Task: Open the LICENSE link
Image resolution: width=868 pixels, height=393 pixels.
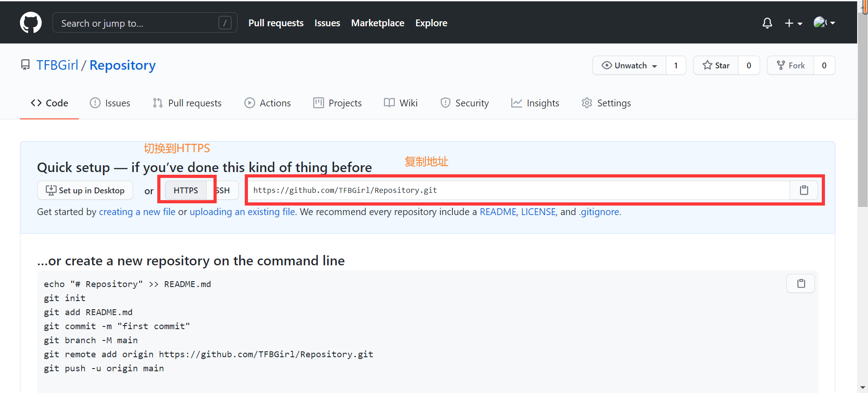Action: (x=538, y=212)
